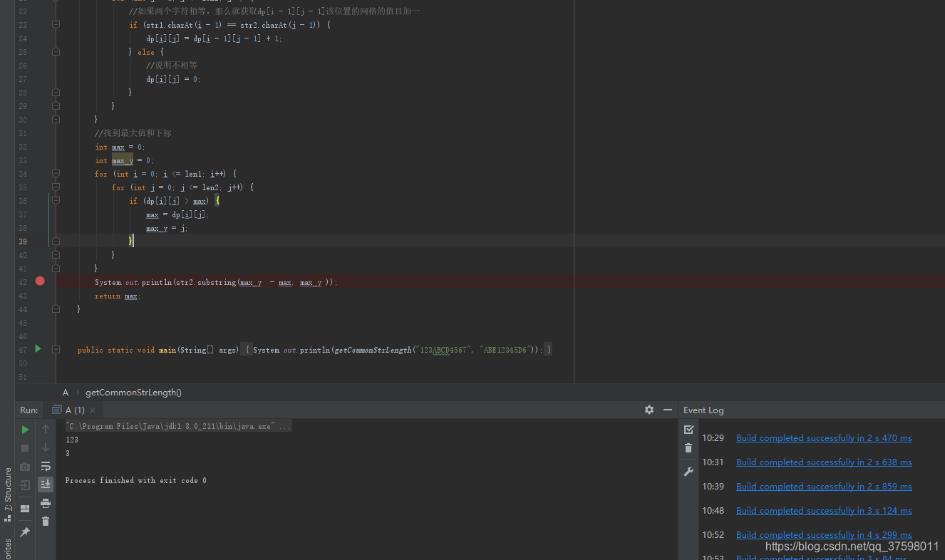Click the fold end marker at line 44
This screenshot has width=945, height=560.
[x=56, y=309]
